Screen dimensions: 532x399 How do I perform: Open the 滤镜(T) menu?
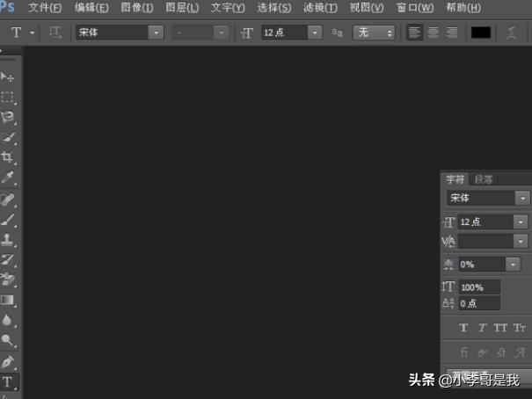pos(319,8)
